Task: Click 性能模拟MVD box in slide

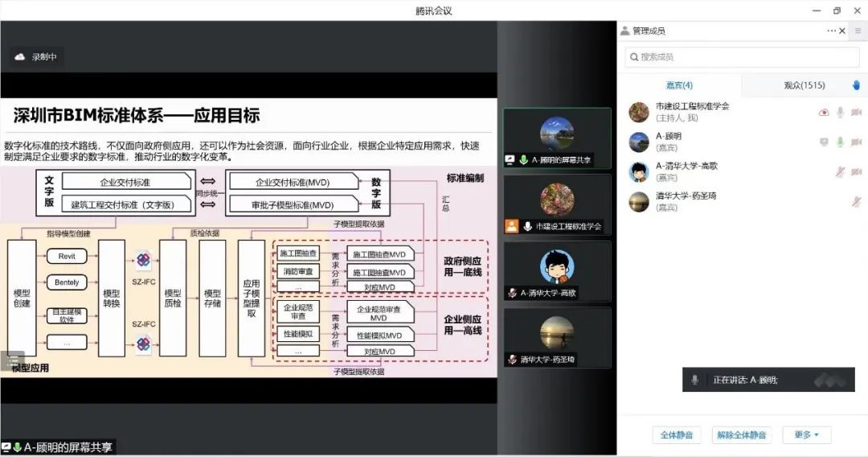Action: coord(379,336)
